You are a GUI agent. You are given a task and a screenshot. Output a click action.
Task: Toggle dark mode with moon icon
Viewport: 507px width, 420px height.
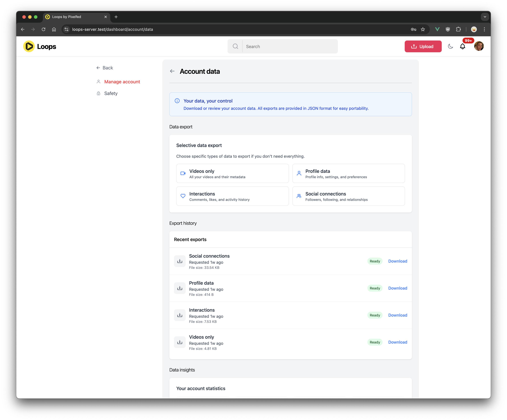coord(450,46)
